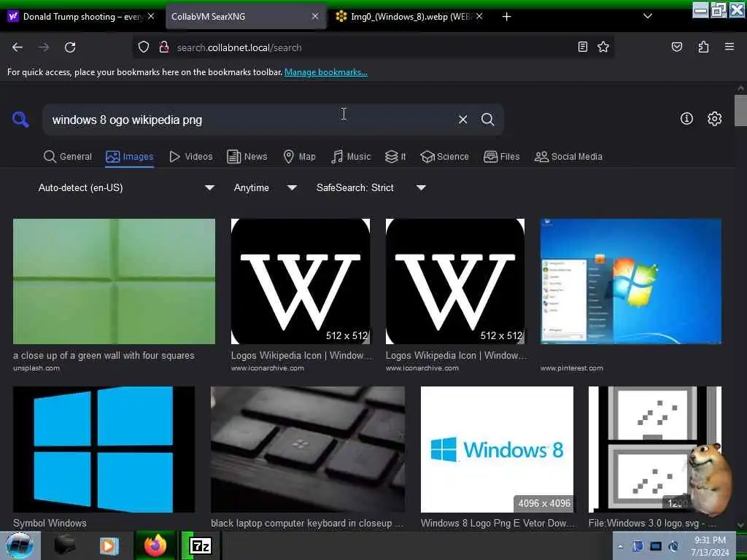Open the Anytime time range dropdown

[266, 187]
